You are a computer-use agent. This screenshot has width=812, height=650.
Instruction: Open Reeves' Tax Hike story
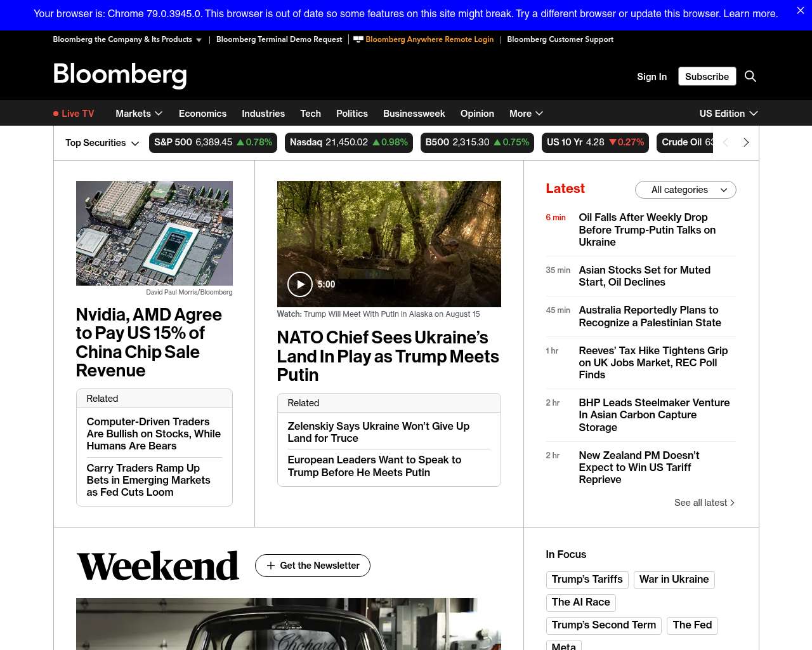coord(653,362)
